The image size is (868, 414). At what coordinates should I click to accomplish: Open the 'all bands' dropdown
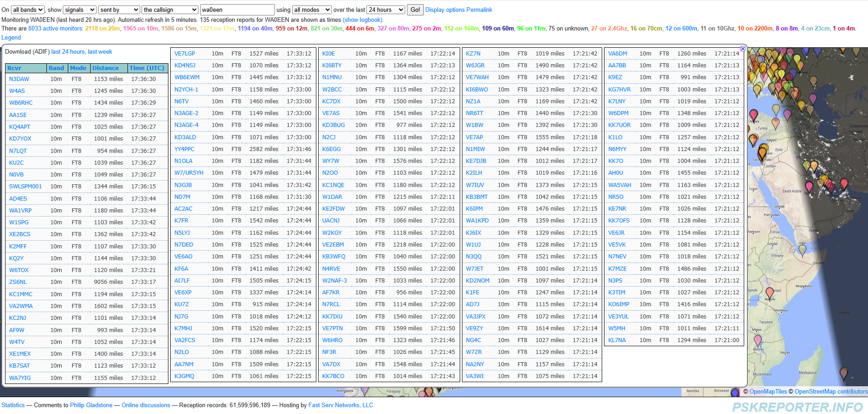[28, 10]
